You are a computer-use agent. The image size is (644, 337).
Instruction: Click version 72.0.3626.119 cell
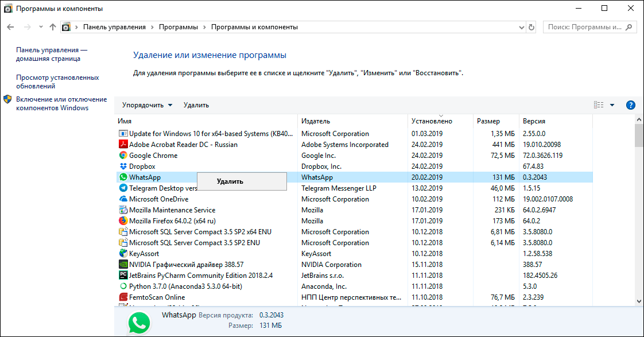point(542,156)
